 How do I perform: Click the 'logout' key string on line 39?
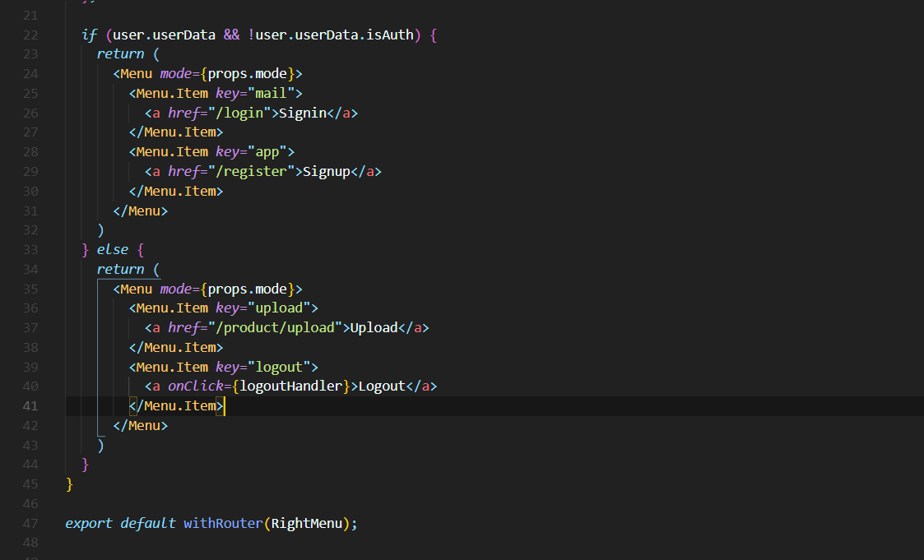coord(279,368)
